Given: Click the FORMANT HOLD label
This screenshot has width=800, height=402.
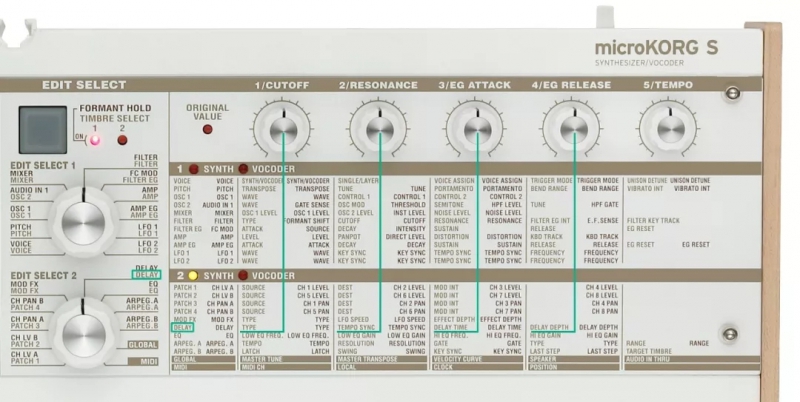Looking at the screenshot, I should pos(115,108).
